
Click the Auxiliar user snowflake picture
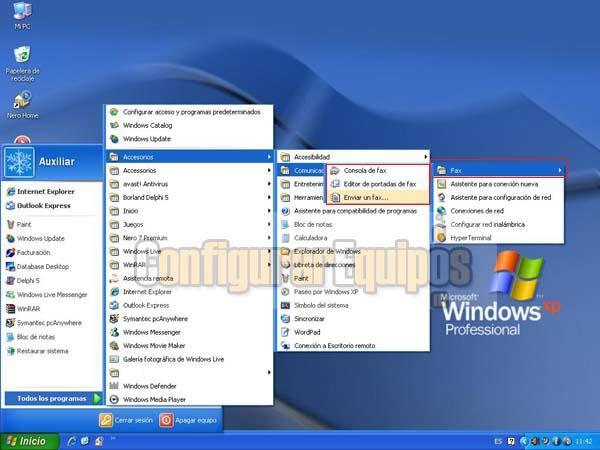pyautogui.click(x=19, y=162)
